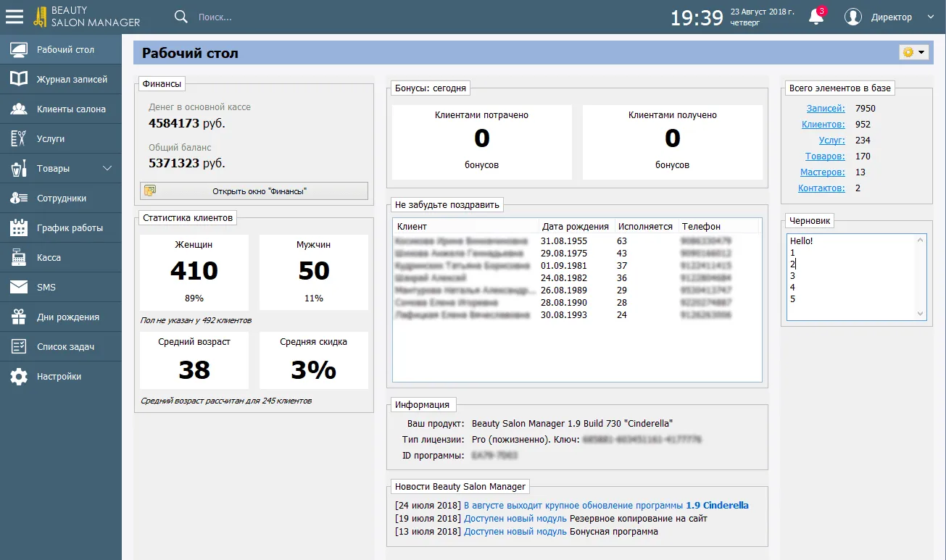Select the row with birthday 28.08.1990
This screenshot has height=560, width=946.
pyautogui.click(x=576, y=303)
